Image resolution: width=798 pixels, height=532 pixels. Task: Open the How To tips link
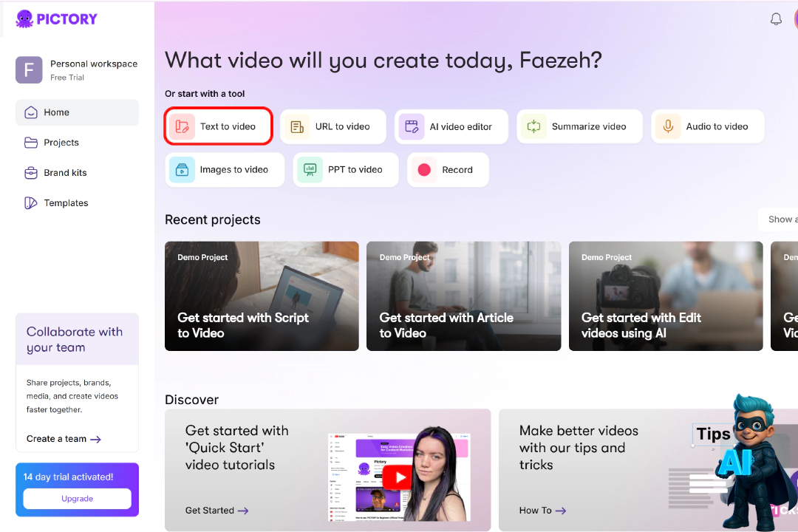(542, 511)
